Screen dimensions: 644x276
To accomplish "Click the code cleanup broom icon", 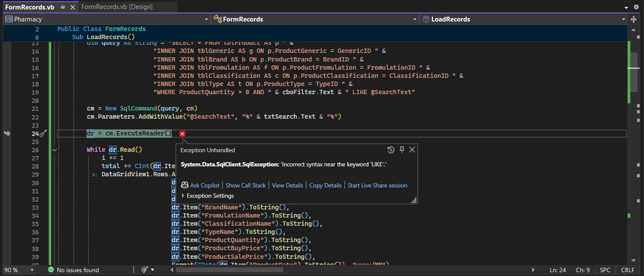I will tap(145, 270).
